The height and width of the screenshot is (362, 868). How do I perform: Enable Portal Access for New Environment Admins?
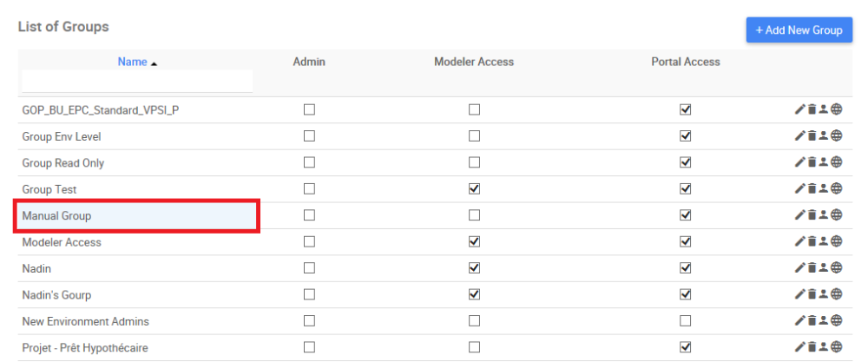[x=686, y=321]
